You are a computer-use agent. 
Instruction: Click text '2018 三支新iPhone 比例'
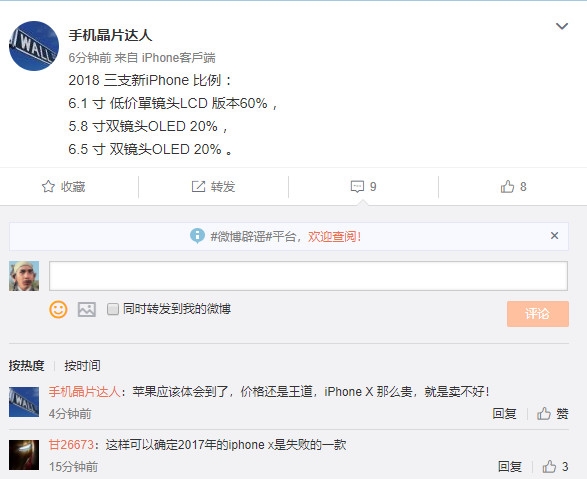(x=145, y=80)
